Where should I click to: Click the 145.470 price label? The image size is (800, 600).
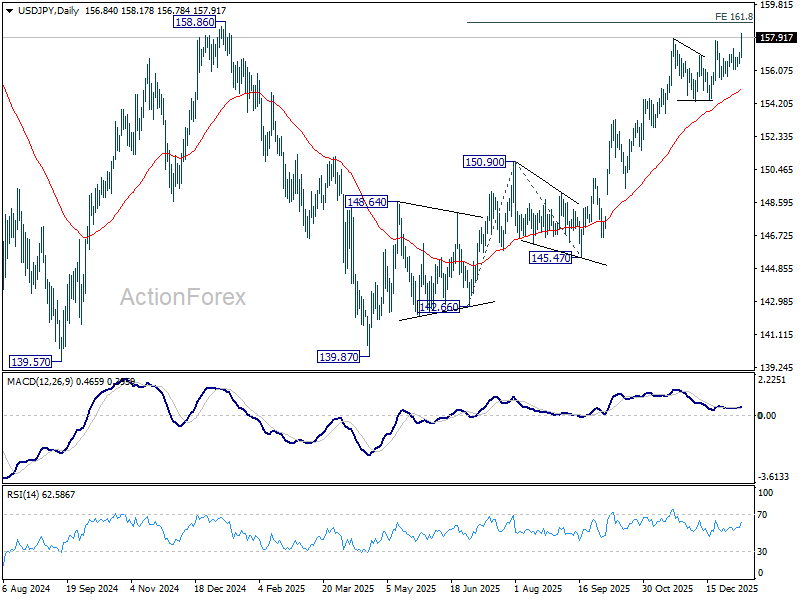click(551, 258)
